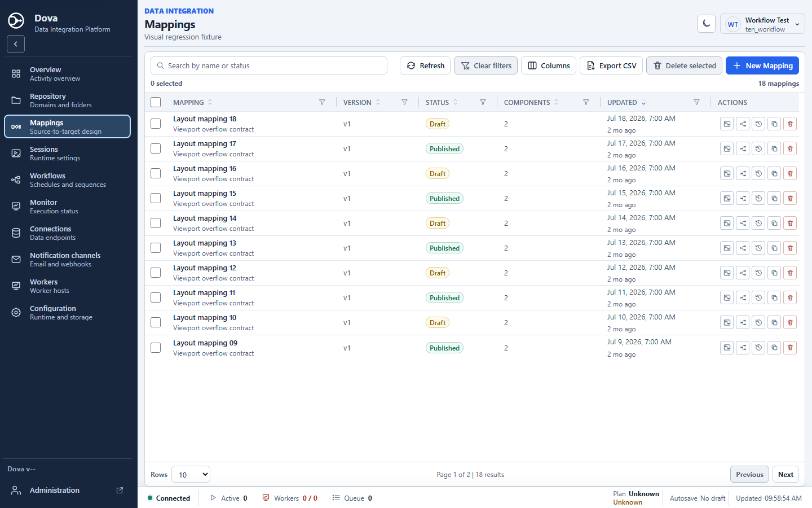Check the box for Layout mapping 17
This screenshot has height=508, width=812.
click(x=156, y=148)
